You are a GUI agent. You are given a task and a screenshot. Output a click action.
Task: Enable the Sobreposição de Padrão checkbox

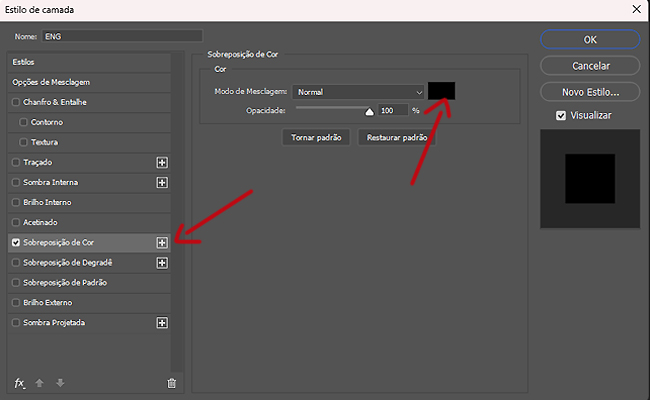16,282
